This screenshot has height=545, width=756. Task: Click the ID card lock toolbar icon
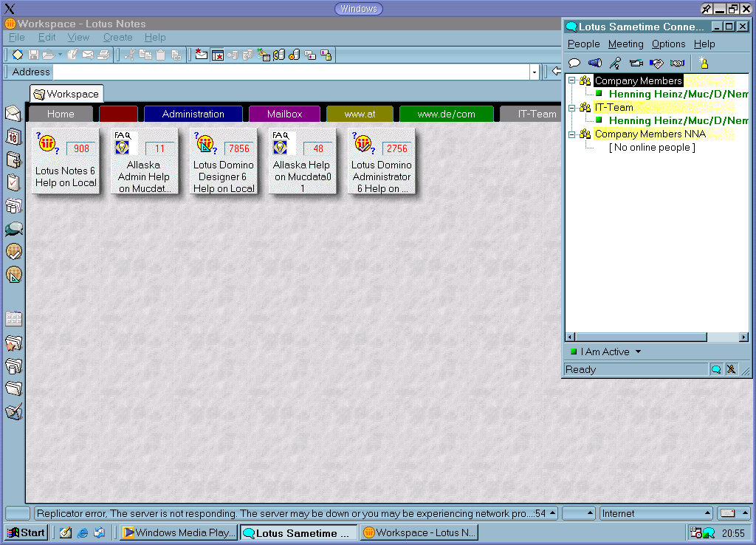coord(326,55)
